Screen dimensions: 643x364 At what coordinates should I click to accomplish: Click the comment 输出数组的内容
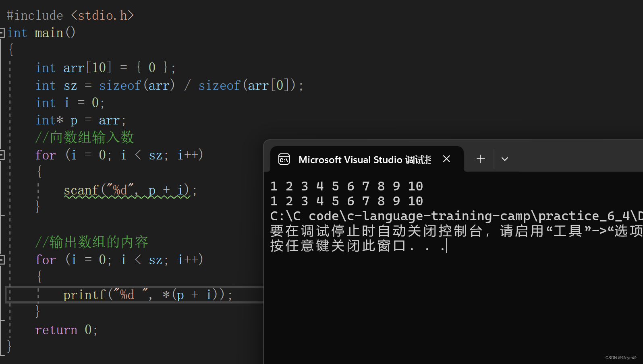coord(92,242)
